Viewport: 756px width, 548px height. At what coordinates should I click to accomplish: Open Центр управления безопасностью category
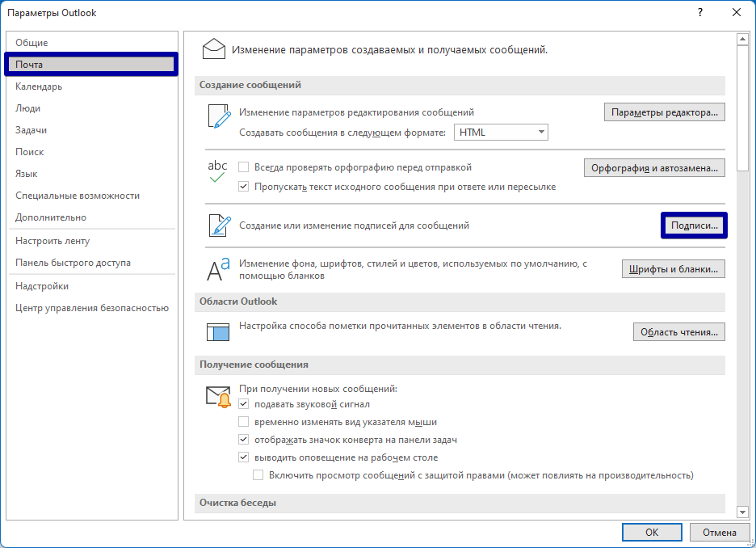(91, 308)
